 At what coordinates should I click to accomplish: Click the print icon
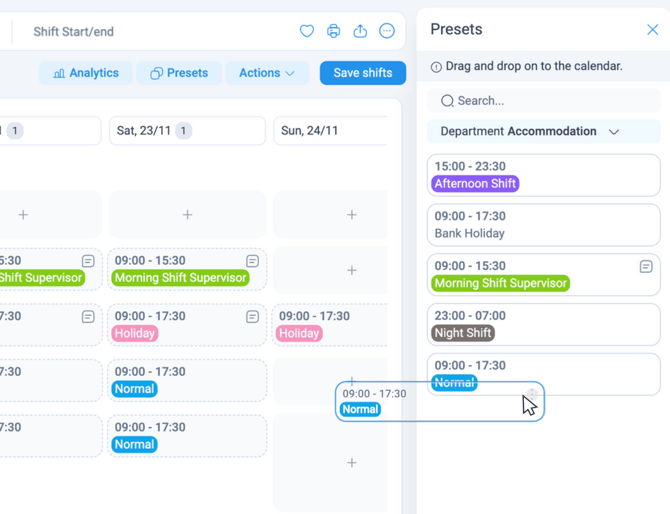tap(334, 31)
